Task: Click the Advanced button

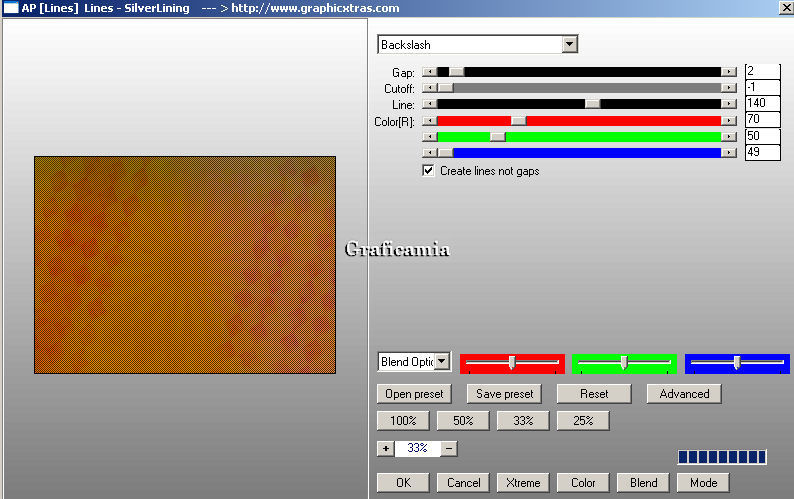Action: (684, 394)
